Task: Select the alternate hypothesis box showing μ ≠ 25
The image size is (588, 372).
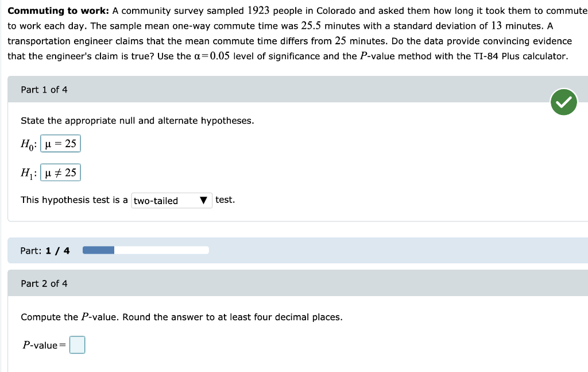Action: [61, 172]
